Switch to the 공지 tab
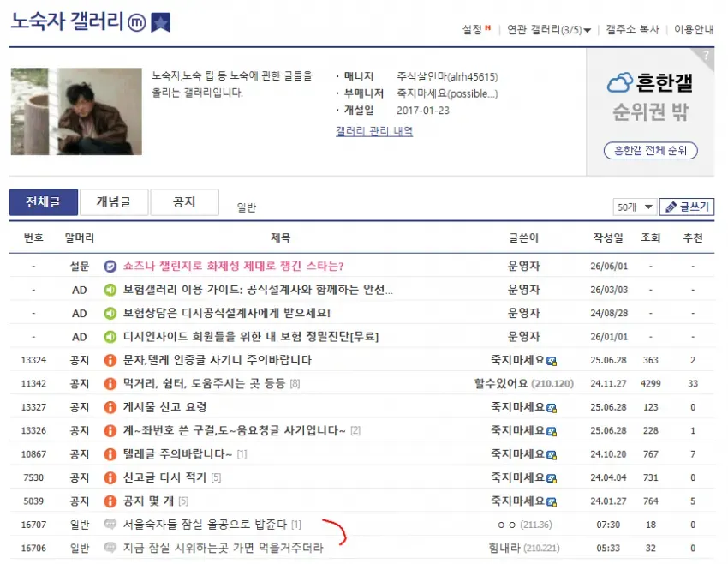The image size is (728, 564). pos(184,202)
